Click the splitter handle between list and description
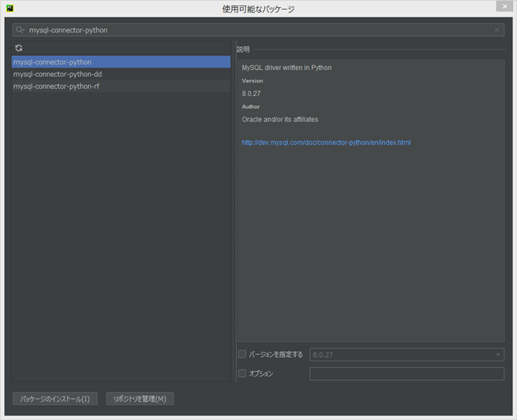The height and width of the screenshot is (420, 517). tap(234, 211)
